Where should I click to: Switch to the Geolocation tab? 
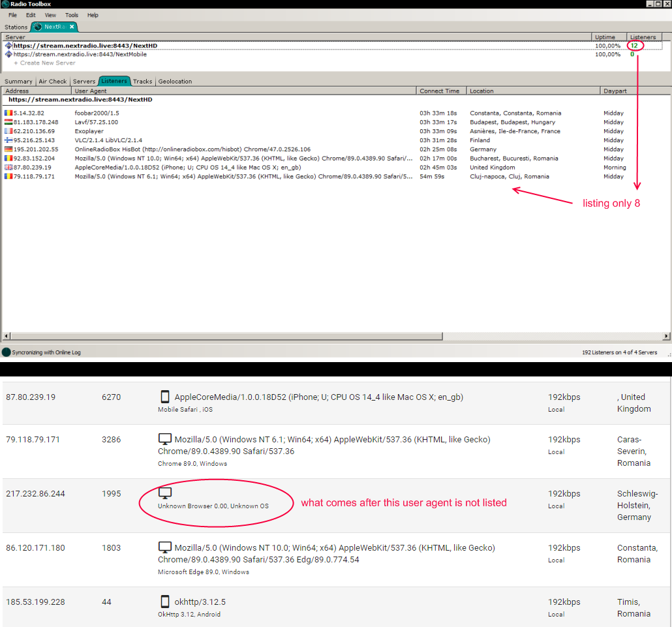coord(175,82)
